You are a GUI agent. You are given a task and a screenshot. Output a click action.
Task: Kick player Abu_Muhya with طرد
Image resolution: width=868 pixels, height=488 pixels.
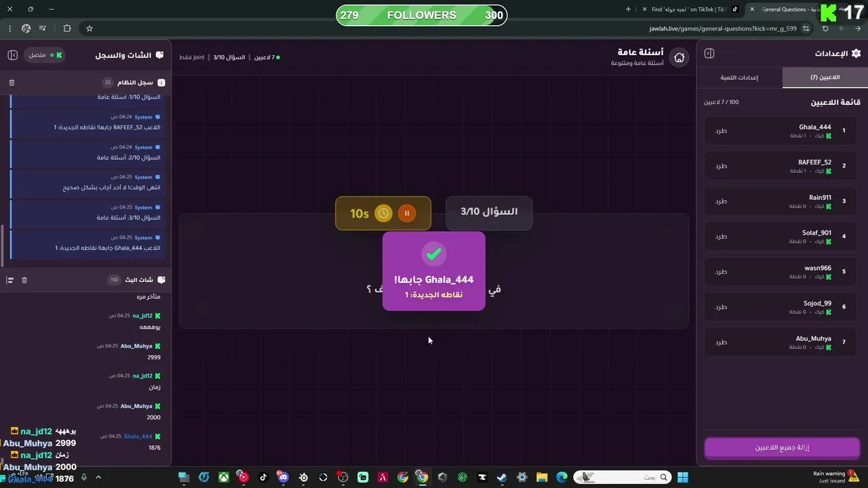[x=721, y=342]
